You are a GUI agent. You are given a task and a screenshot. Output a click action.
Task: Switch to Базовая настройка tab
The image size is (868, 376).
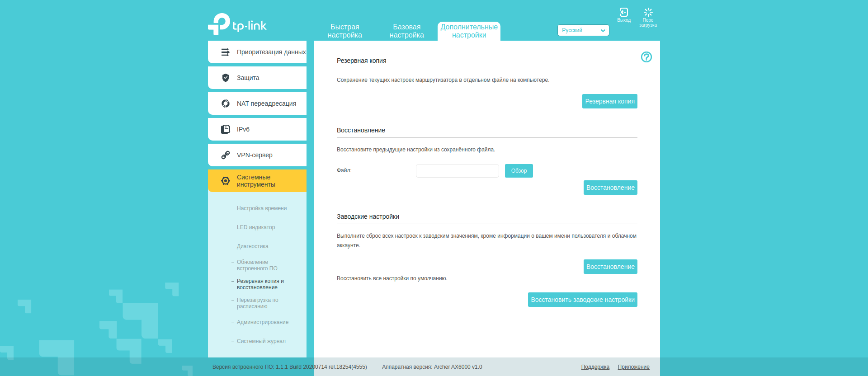pyautogui.click(x=406, y=31)
